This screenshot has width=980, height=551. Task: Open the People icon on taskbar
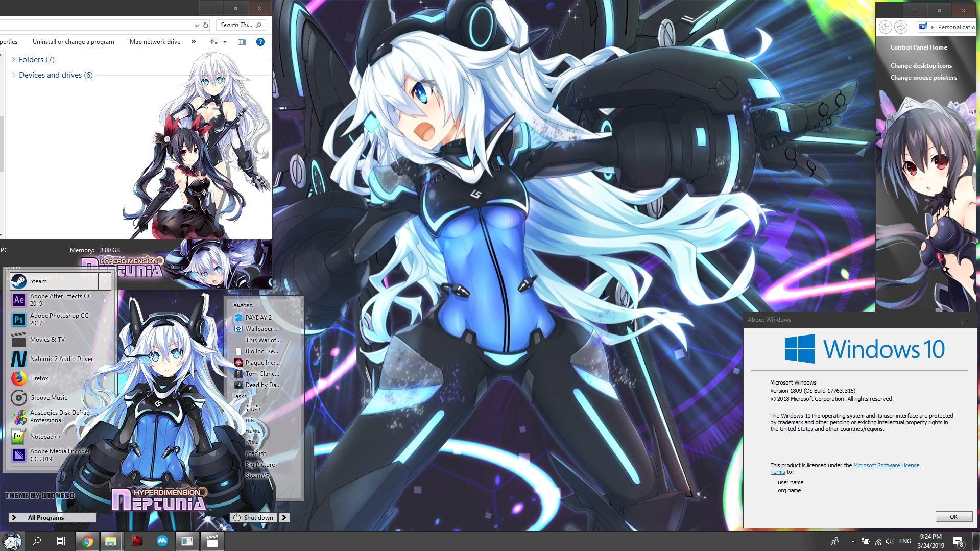[835, 541]
